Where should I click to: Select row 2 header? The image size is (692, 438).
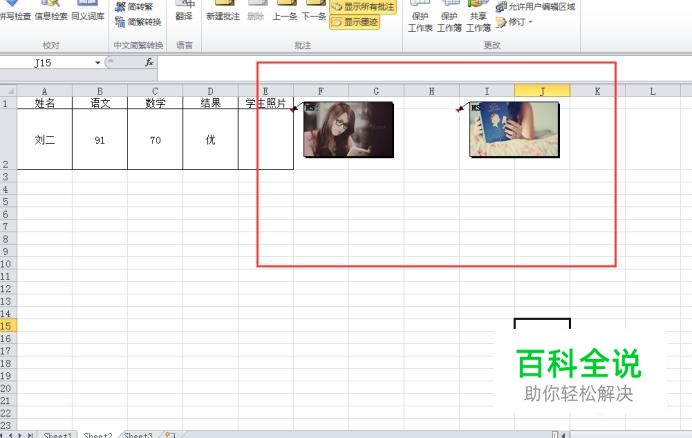pyautogui.click(x=8, y=139)
